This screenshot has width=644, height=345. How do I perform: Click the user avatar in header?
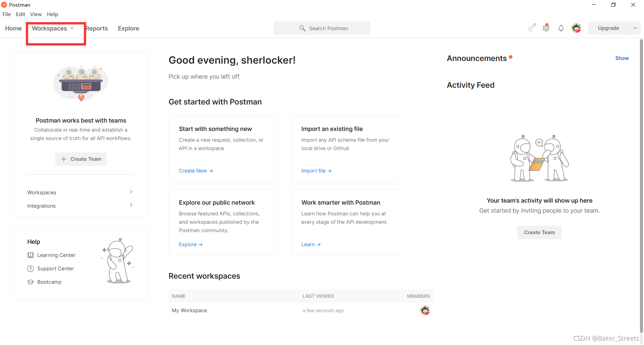(x=576, y=28)
